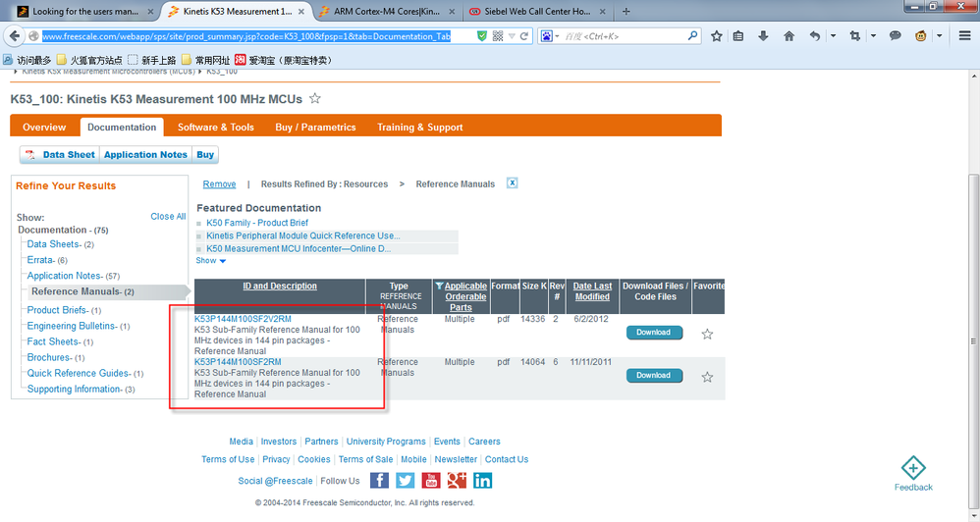Open new browser tab with plus button
980x522 pixels.
[x=626, y=11]
